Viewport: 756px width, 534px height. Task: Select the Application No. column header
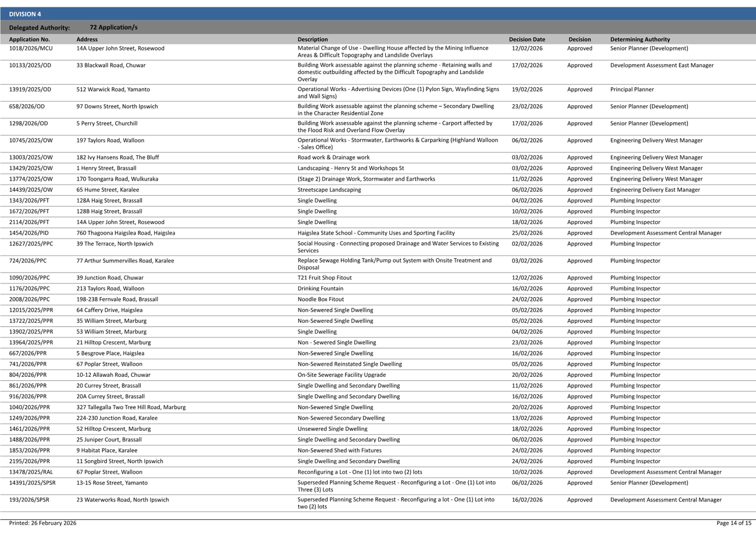(x=29, y=39)
